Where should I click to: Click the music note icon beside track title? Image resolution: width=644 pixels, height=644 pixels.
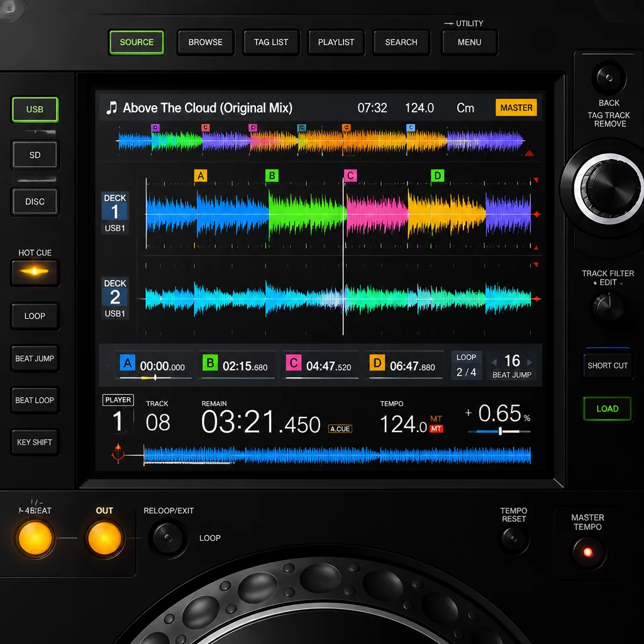click(x=111, y=108)
